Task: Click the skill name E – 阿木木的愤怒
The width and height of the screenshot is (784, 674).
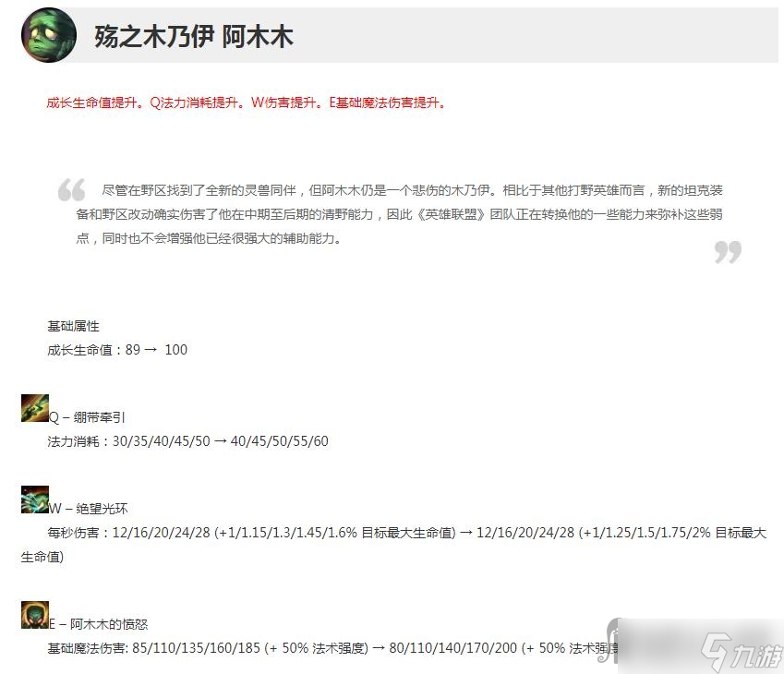Action: (99, 624)
